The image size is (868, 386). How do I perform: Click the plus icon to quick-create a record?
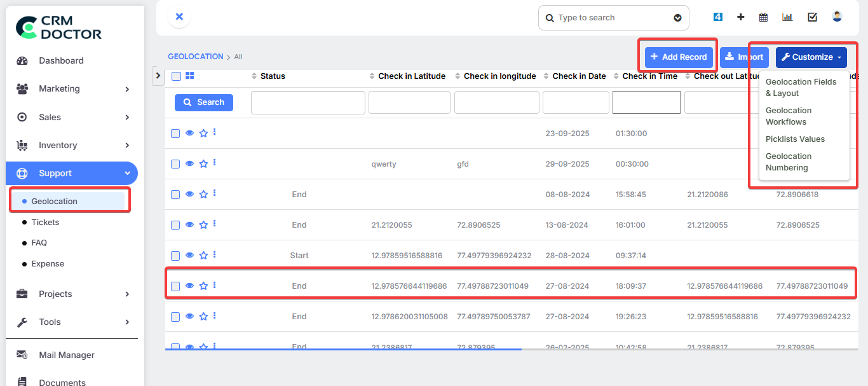(x=740, y=17)
